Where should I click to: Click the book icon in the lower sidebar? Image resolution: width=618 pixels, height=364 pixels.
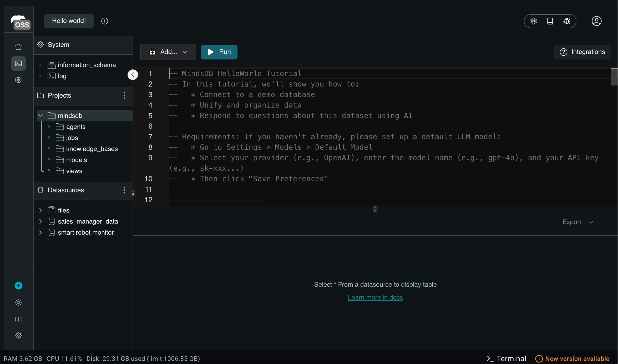click(x=18, y=319)
